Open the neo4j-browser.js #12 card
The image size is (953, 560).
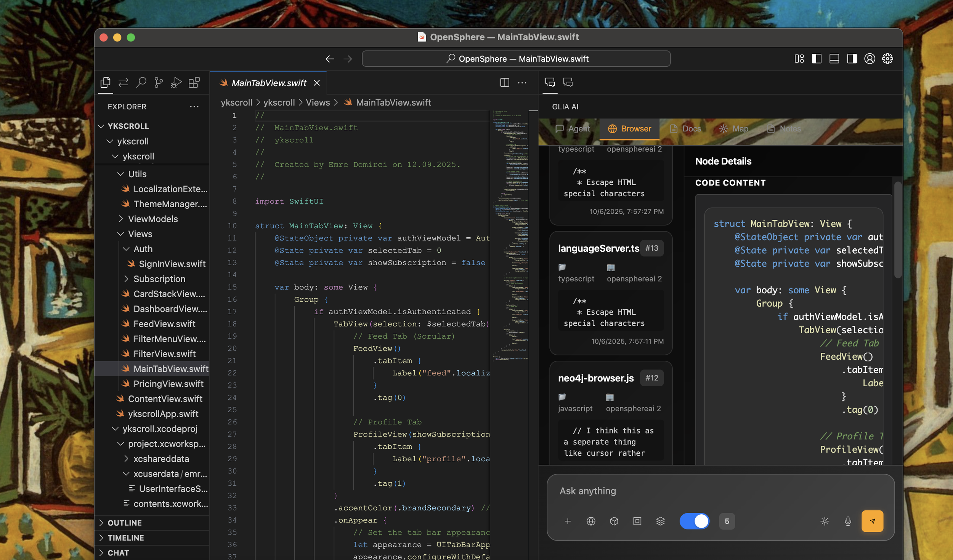[611, 413]
